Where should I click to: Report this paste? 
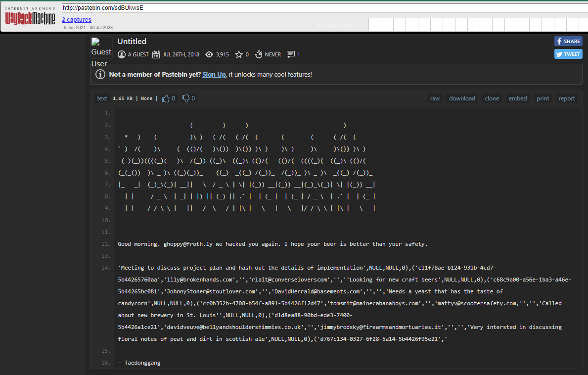[x=567, y=98]
